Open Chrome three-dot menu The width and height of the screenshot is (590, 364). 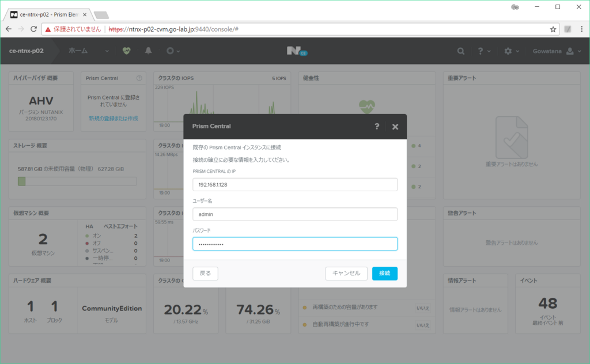pyautogui.click(x=582, y=29)
